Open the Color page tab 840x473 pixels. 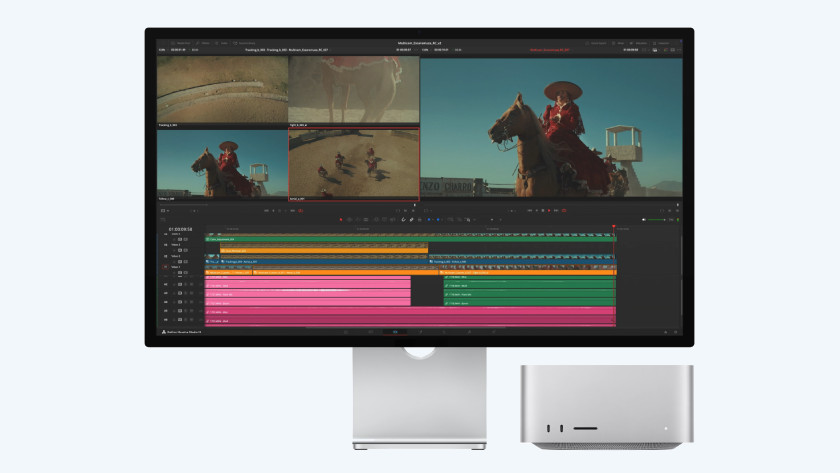click(x=444, y=332)
